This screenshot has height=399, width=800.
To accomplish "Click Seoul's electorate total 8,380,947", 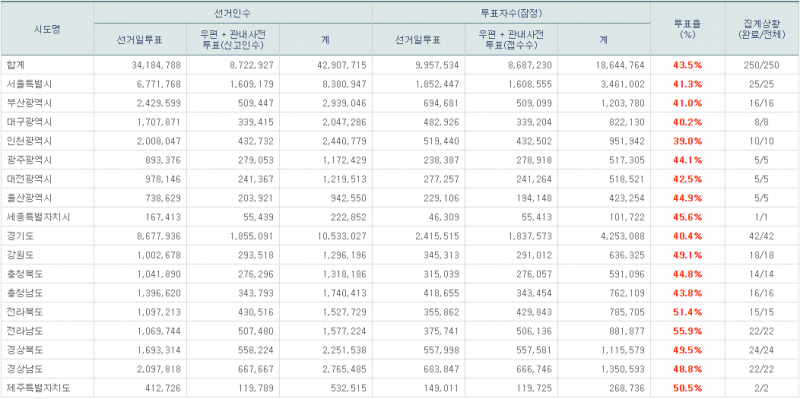I will [x=345, y=84].
